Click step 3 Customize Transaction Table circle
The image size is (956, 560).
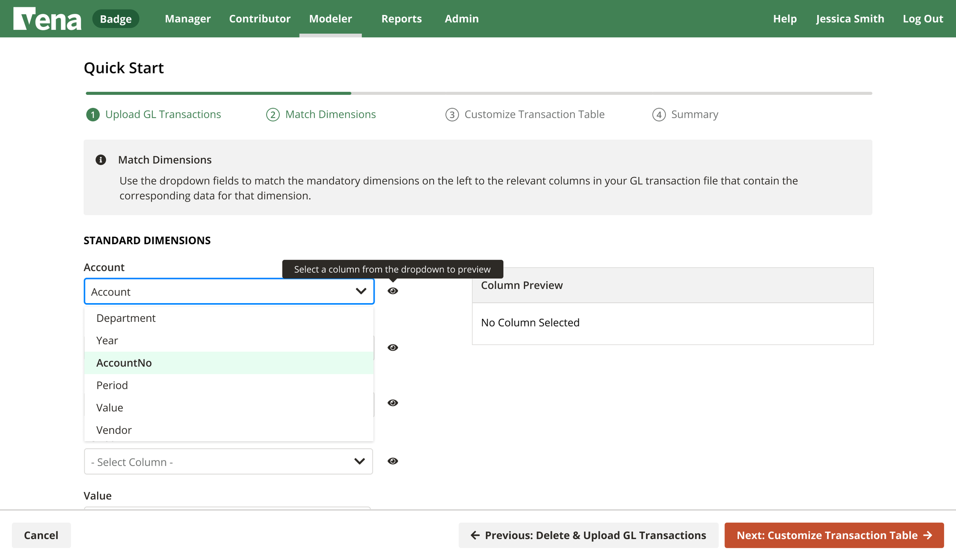[x=452, y=114]
